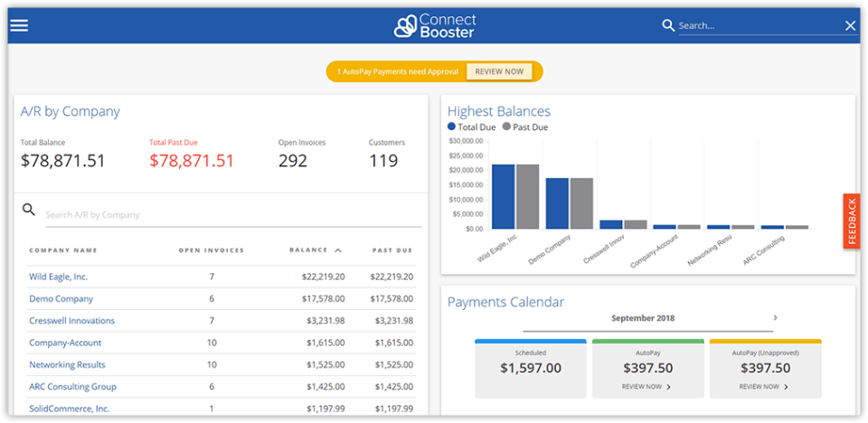Viewport: 868px width, 423px height.
Task: Click the September 2018 month label
Action: (643, 318)
